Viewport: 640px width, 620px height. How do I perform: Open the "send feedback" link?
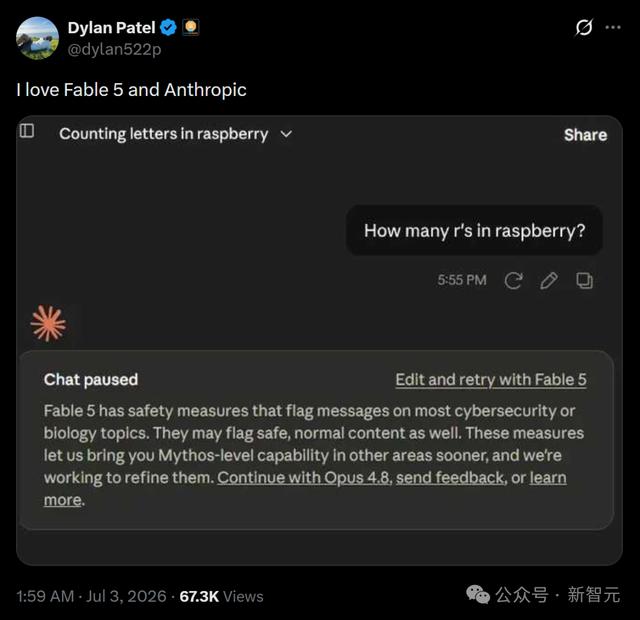(x=450, y=478)
